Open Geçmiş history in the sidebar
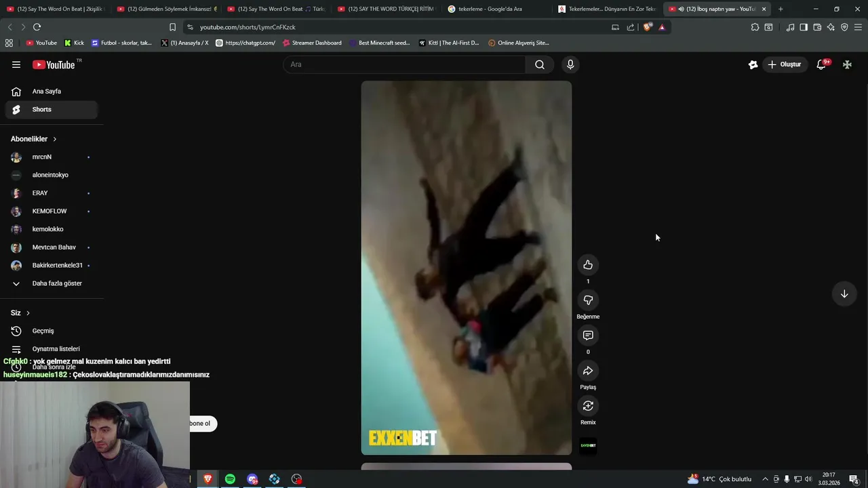The width and height of the screenshot is (868, 488). [x=52, y=331]
